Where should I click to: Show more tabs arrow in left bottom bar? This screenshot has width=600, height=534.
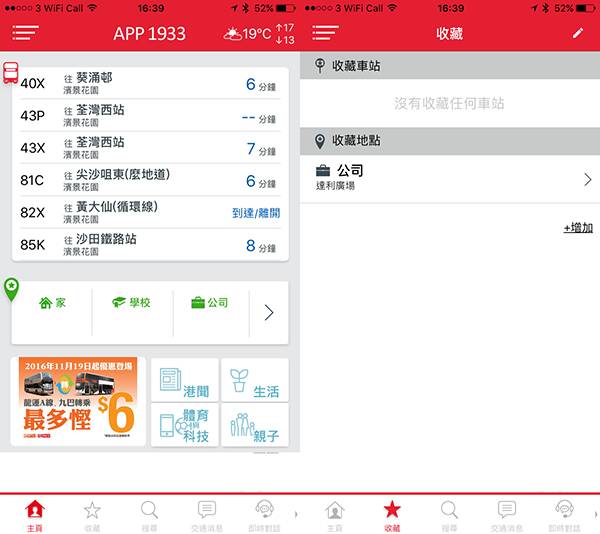296,514
